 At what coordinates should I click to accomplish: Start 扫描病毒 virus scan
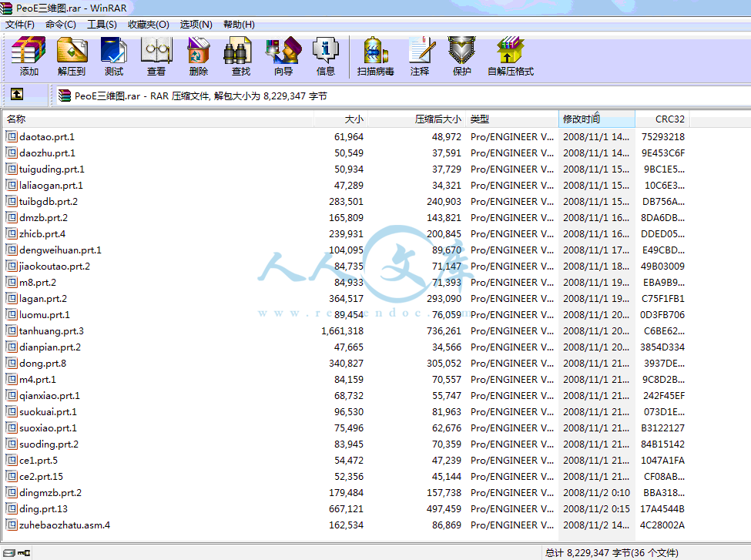click(x=376, y=56)
